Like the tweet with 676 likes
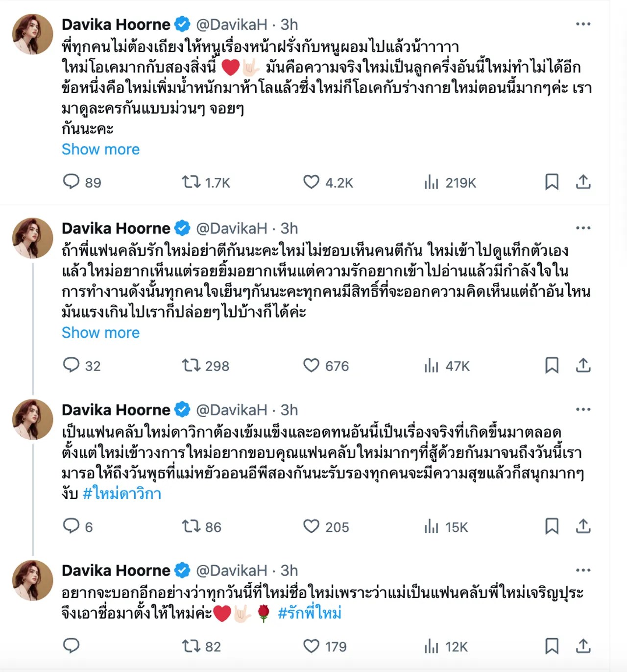Image resolution: width=627 pixels, height=672 pixels. pyautogui.click(x=311, y=366)
